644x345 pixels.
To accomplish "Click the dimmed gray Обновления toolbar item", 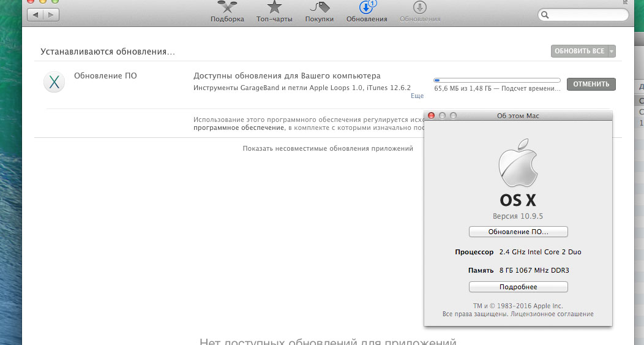I will (420, 12).
